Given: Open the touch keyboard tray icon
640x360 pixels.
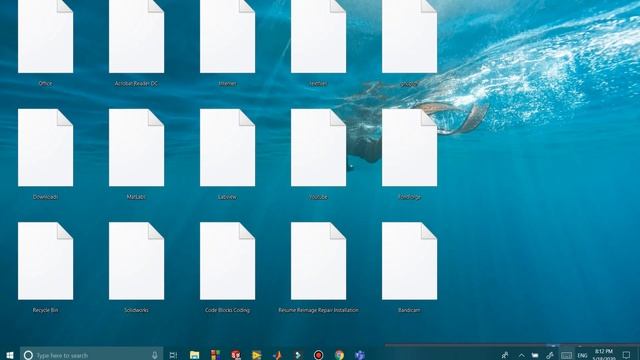Looking at the screenshot, I should click(566, 356).
